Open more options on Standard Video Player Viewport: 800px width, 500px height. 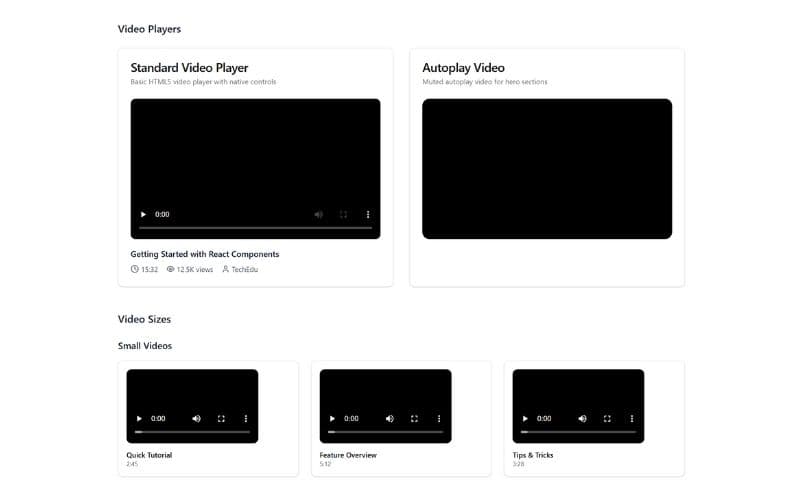point(368,214)
